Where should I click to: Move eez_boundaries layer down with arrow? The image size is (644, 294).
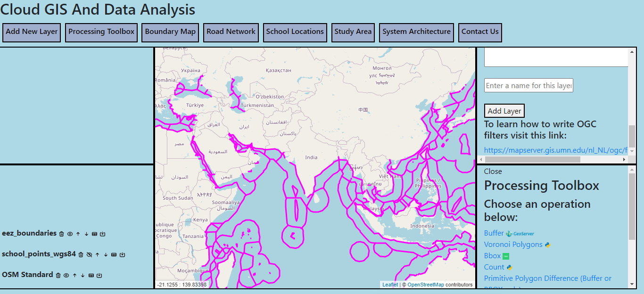(x=86, y=234)
